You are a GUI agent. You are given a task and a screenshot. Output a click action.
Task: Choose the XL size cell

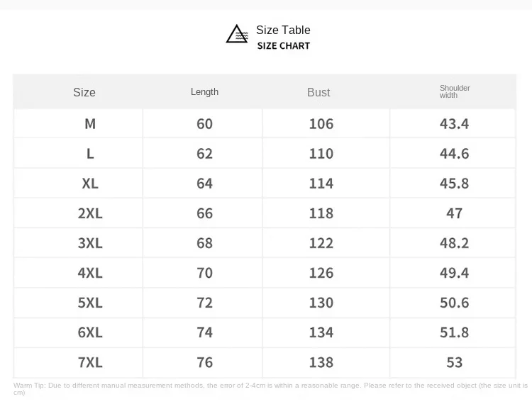[x=90, y=184]
